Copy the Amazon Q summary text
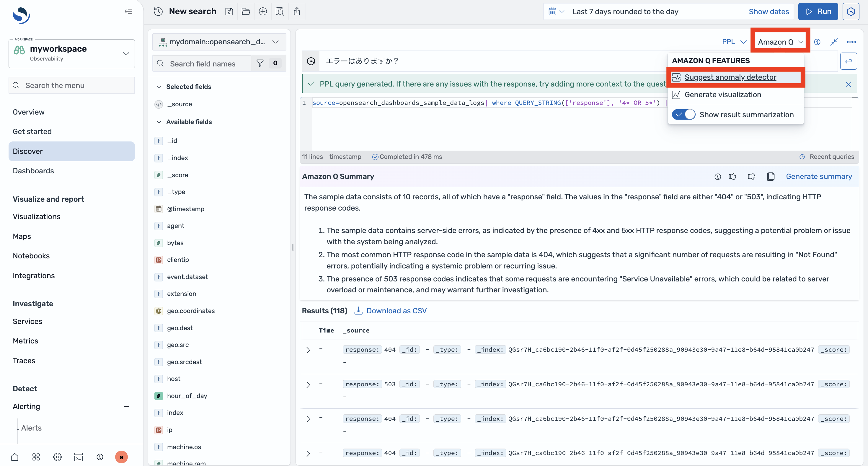The height and width of the screenshot is (466, 868). (771, 177)
